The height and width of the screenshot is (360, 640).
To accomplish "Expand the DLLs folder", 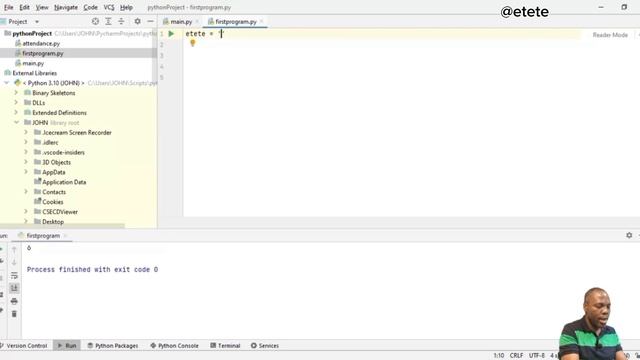I will tap(16, 102).
